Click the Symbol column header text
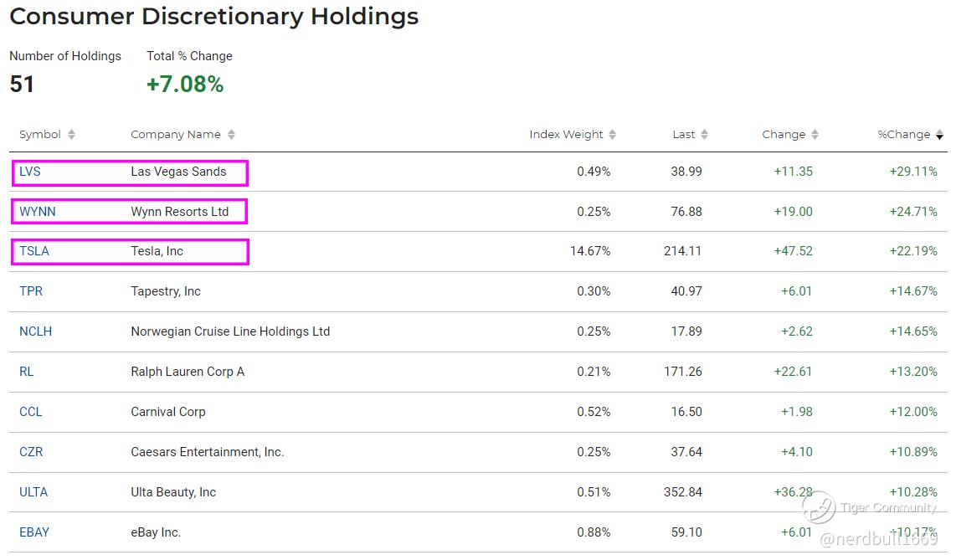This screenshot has width=956, height=560. (x=40, y=135)
